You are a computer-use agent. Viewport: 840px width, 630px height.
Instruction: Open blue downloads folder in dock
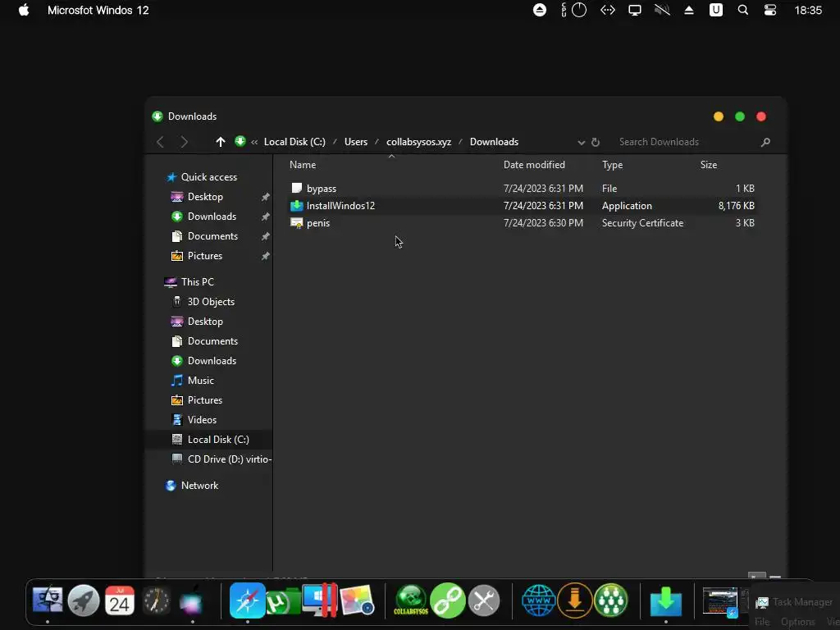(666, 601)
